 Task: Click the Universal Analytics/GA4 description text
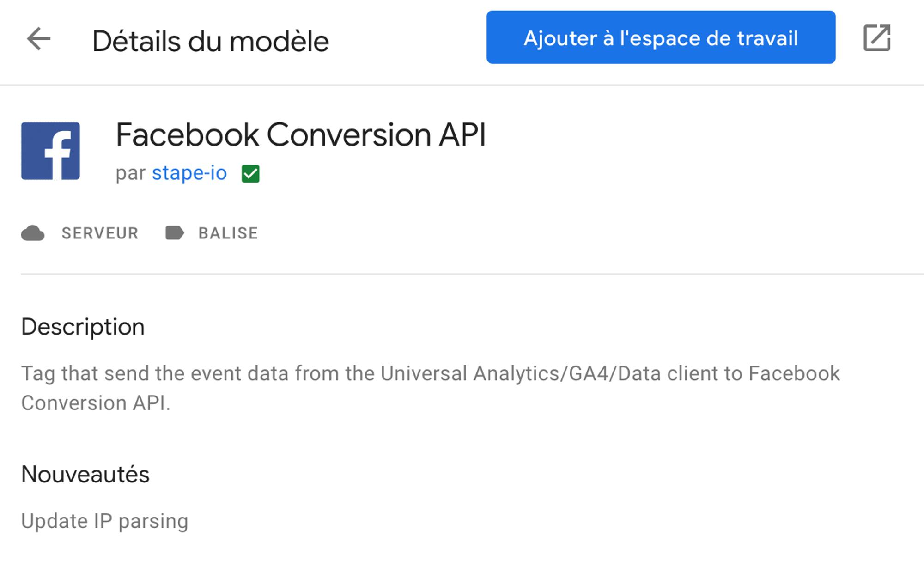495,373
